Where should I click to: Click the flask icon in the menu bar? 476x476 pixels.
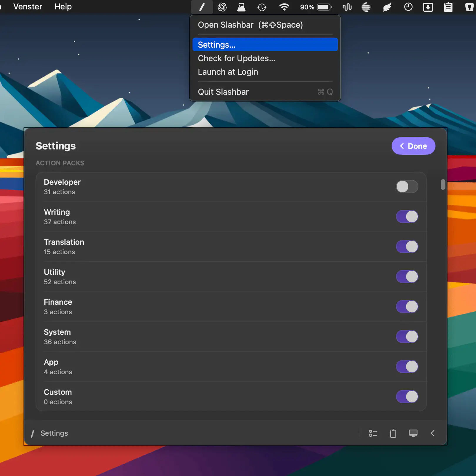(241, 7)
